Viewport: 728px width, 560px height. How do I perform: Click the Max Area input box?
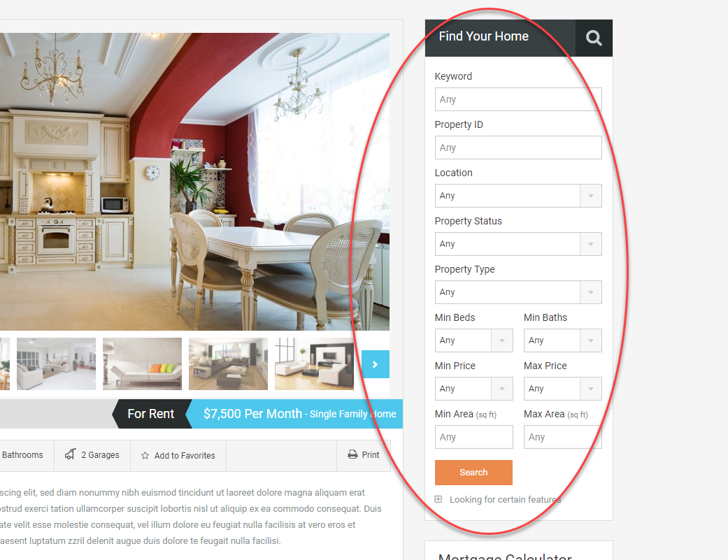coord(563,437)
